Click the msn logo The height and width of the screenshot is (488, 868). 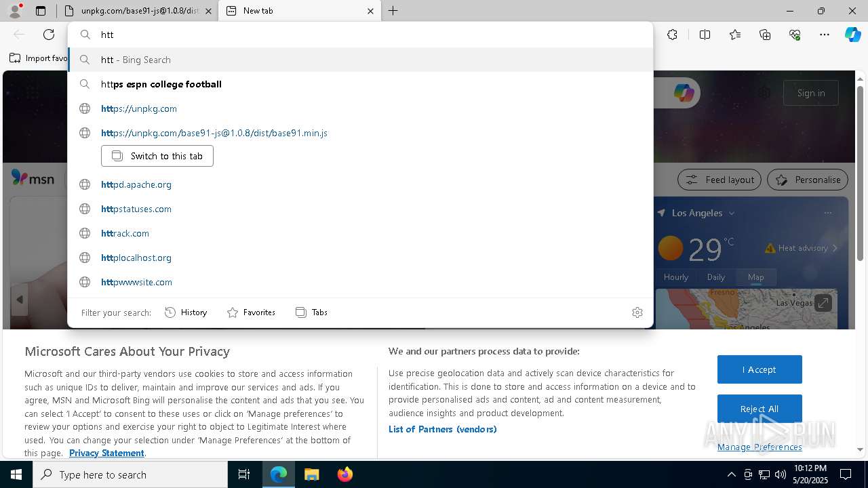click(33, 178)
